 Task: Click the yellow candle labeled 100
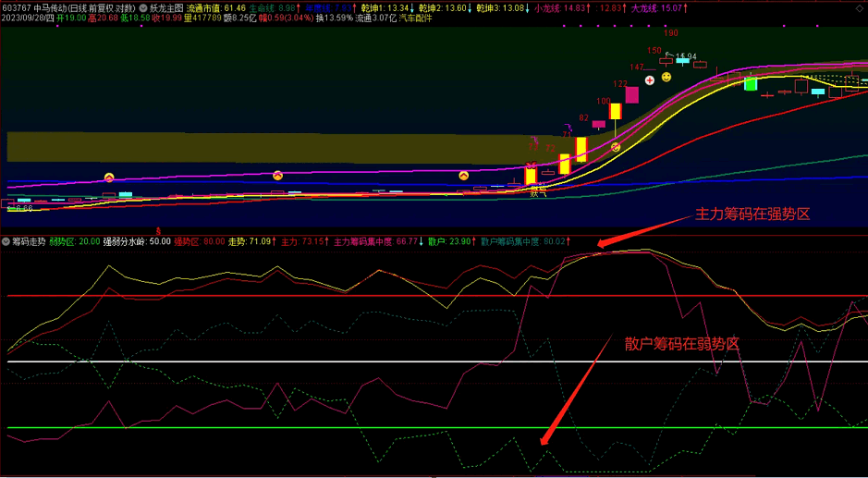tap(615, 111)
